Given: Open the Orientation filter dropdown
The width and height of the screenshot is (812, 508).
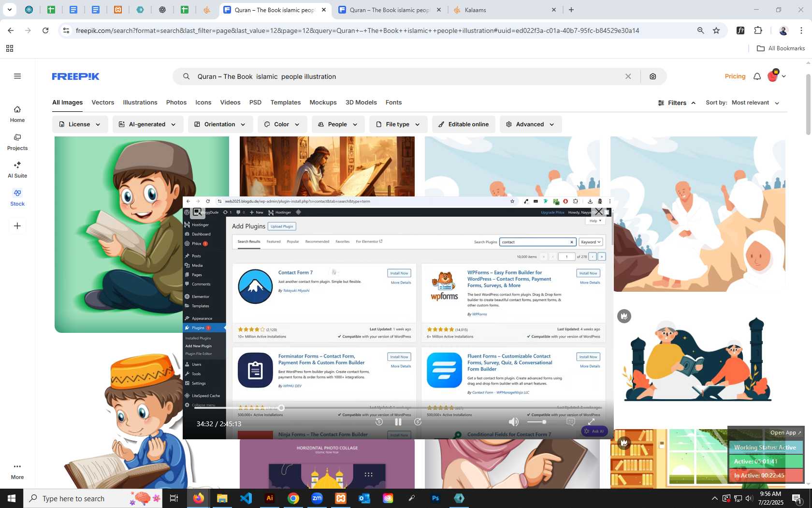Looking at the screenshot, I should coord(220,124).
